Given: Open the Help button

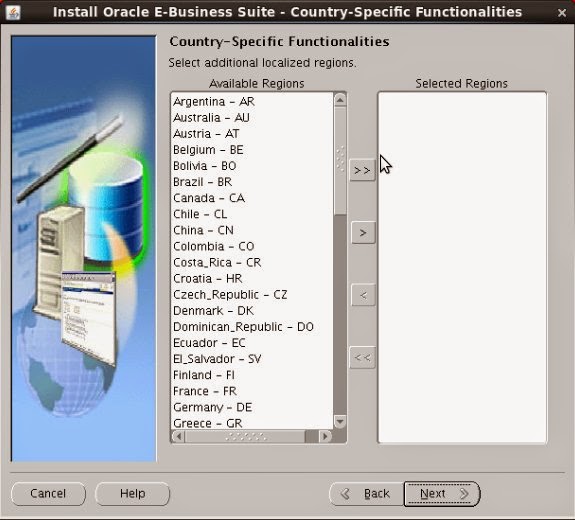Looking at the screenshot, I should [132, 494].
